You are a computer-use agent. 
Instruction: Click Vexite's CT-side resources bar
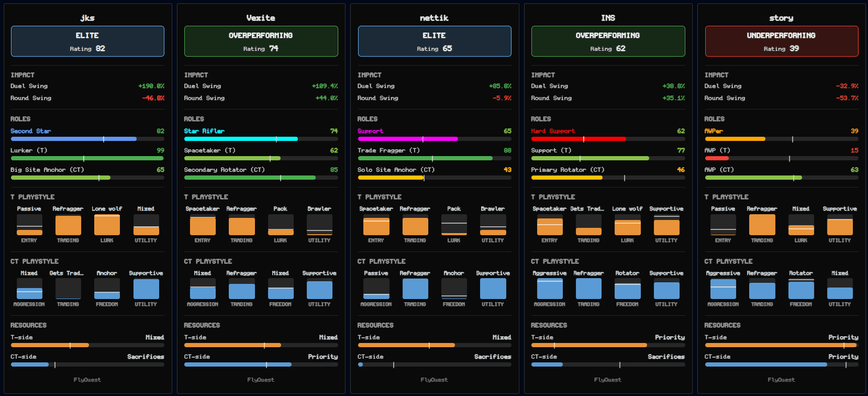261,365
